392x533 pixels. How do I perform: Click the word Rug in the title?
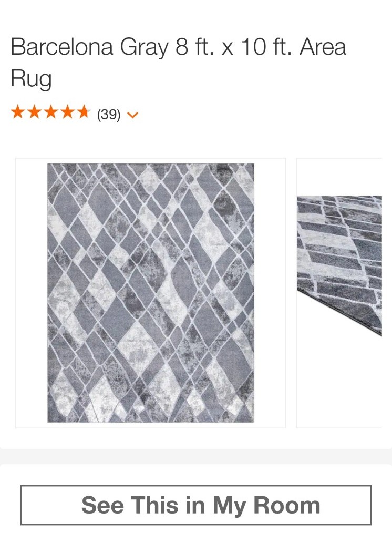coord(31,78)
